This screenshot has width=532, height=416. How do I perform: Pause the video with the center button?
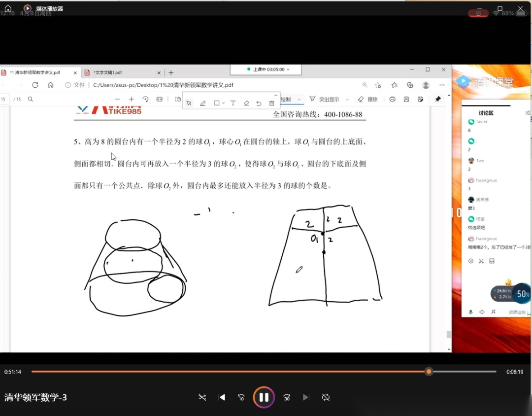tap(264, 397)
